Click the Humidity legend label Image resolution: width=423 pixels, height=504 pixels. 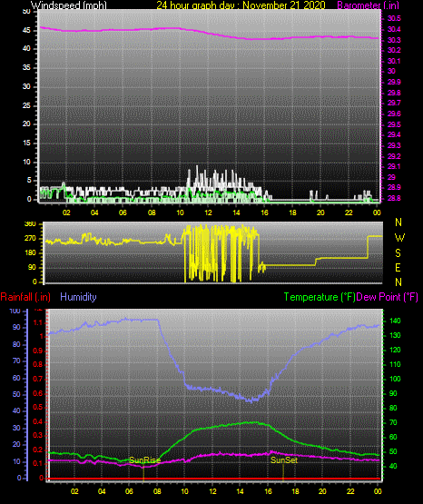click(78, 297)
